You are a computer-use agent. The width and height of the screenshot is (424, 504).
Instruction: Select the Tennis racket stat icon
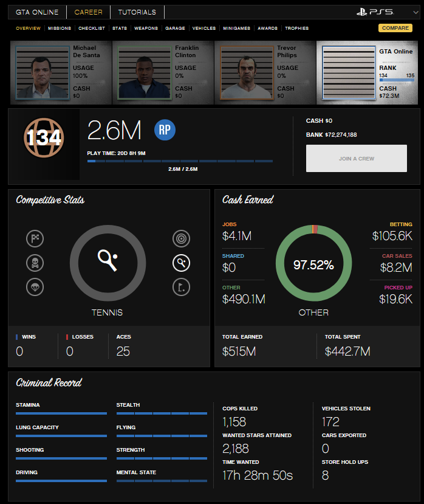pyautogui.click(x=181, y=262)
